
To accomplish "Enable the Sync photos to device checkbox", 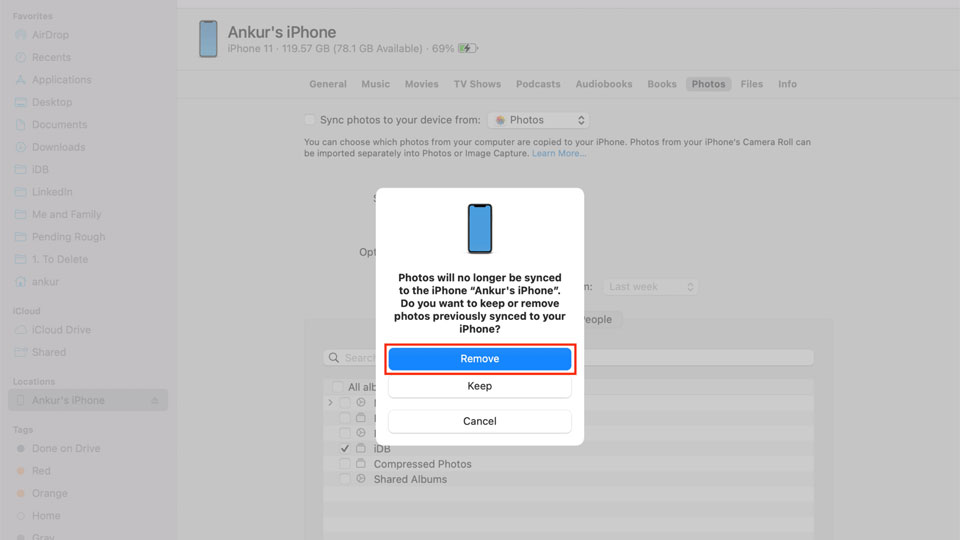I will (x=310, y=120).
